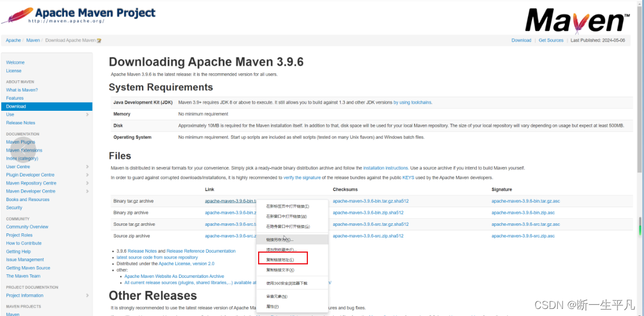The width and height of the screenshot is (644, 316).
Task: Open the License sidebar link
Action: click(13, 70)
